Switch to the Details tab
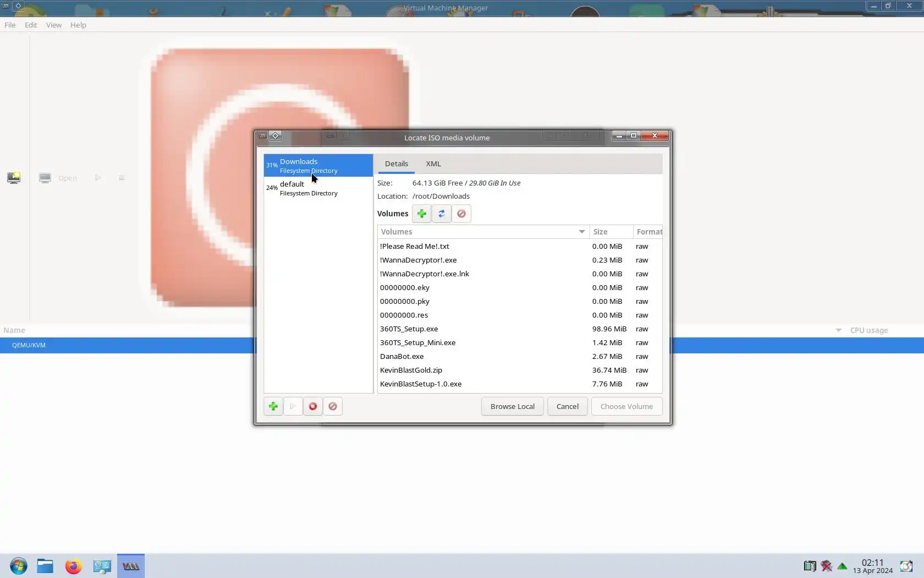 (x=397, y=163)
